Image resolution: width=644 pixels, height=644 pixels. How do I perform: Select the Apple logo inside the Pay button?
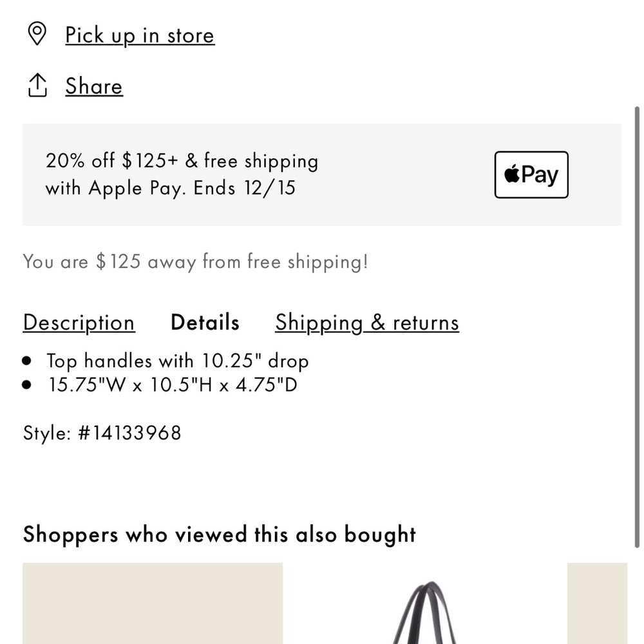(x=511, y=174)
